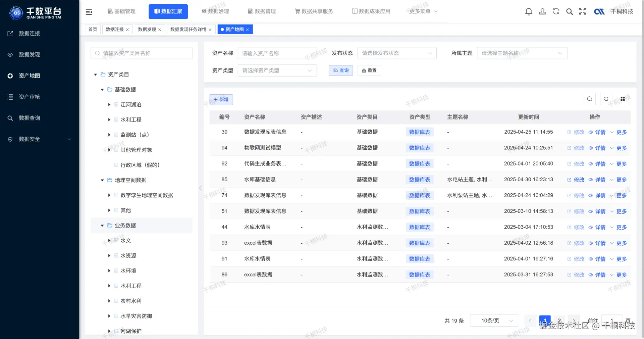Open details for 水库基础信息
Screen dimensions: 644x339
(x=600, y=180)
